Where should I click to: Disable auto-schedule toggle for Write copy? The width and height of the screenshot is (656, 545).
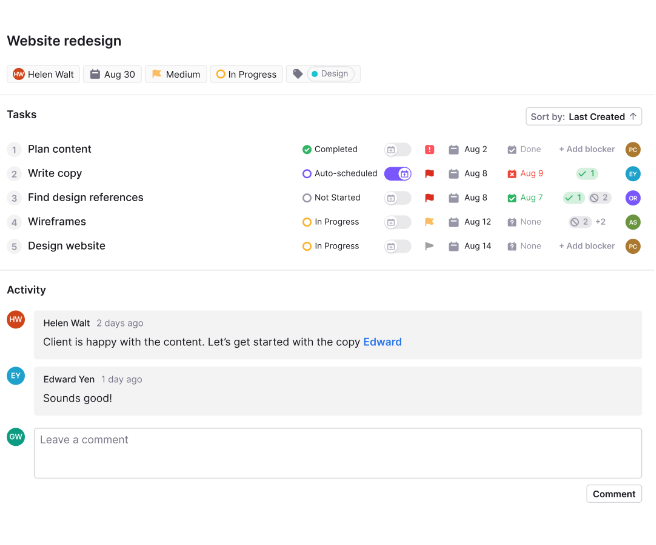(x=397, y=173)
